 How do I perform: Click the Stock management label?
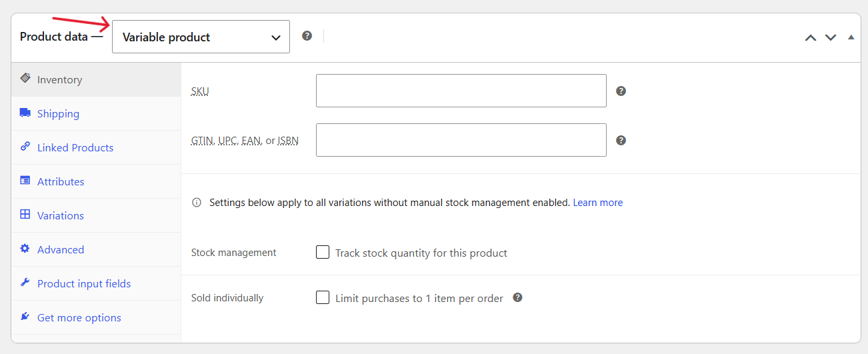click(x=234, y=253)
